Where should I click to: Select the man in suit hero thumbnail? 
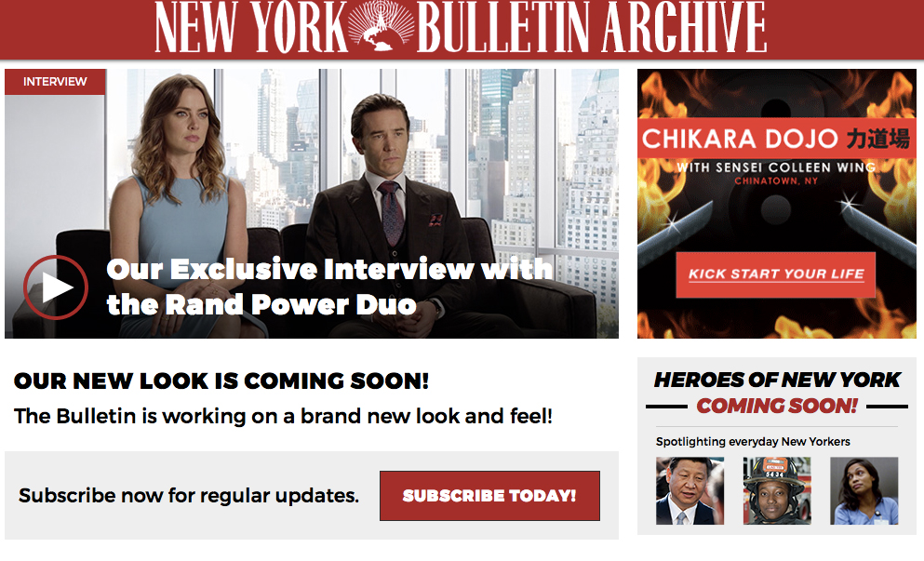[690, 490]
